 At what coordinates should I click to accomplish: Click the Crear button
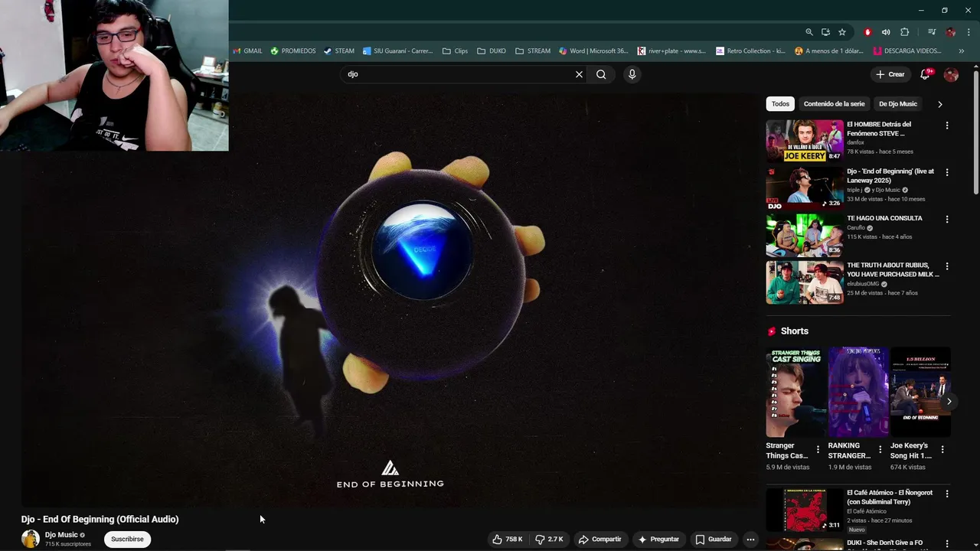[x=890, y=74]
